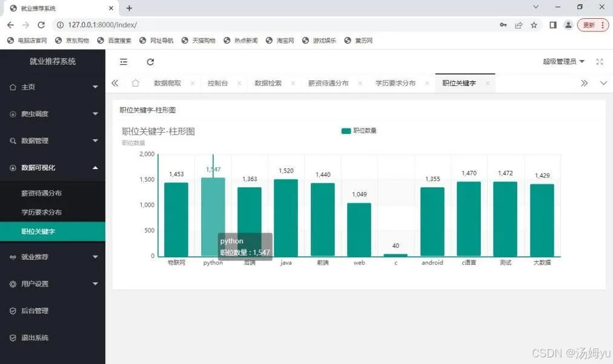Screen dimensions: 613x364
Task: Open browser tab search chevron
Action: pyautogui.click(x=536, y=7)
